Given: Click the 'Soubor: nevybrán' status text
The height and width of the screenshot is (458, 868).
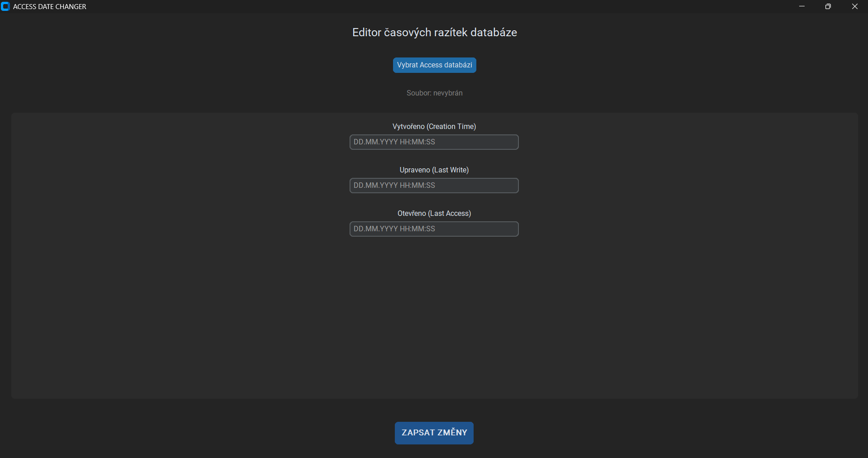Looking at the screenshot, I should 434,93.
